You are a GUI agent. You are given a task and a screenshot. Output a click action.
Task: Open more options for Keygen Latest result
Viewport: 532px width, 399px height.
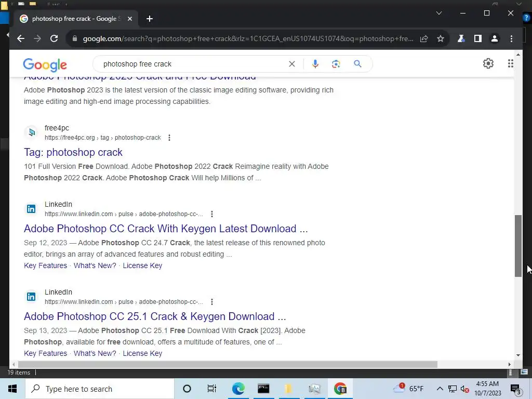pos(212,214)
